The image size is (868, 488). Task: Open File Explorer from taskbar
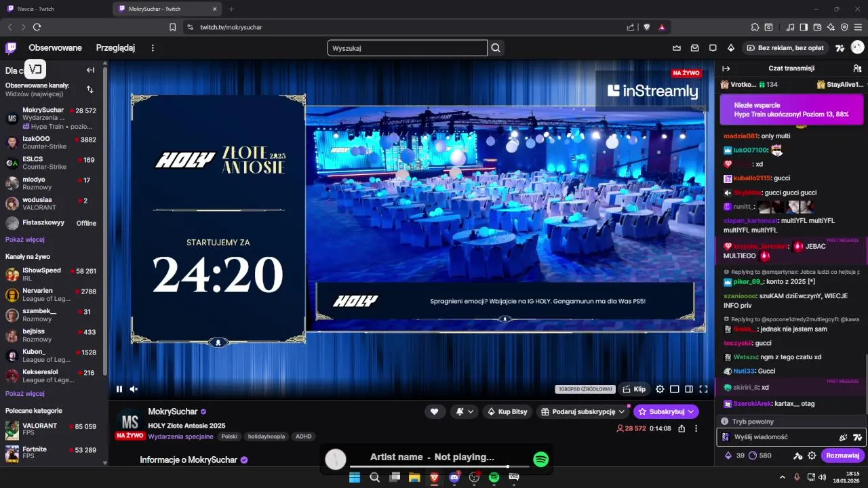pos(414,478)
